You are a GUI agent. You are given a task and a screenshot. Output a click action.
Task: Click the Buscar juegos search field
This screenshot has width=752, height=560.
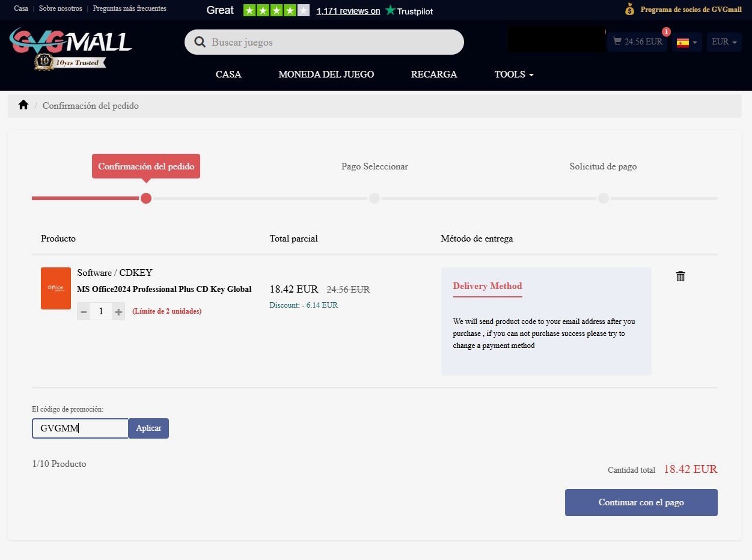(x=324, y=42)
